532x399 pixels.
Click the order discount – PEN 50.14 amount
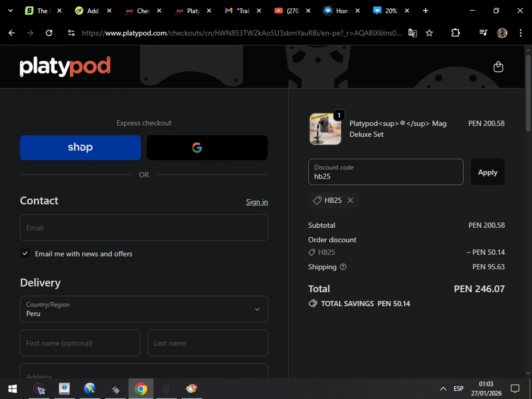click(486, 252)
